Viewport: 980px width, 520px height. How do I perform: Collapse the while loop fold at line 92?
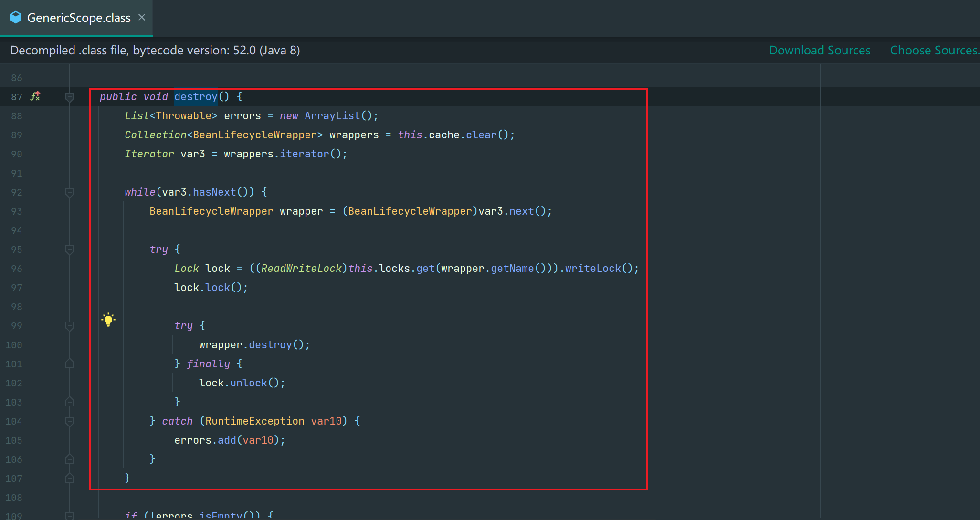coord(70,192)
